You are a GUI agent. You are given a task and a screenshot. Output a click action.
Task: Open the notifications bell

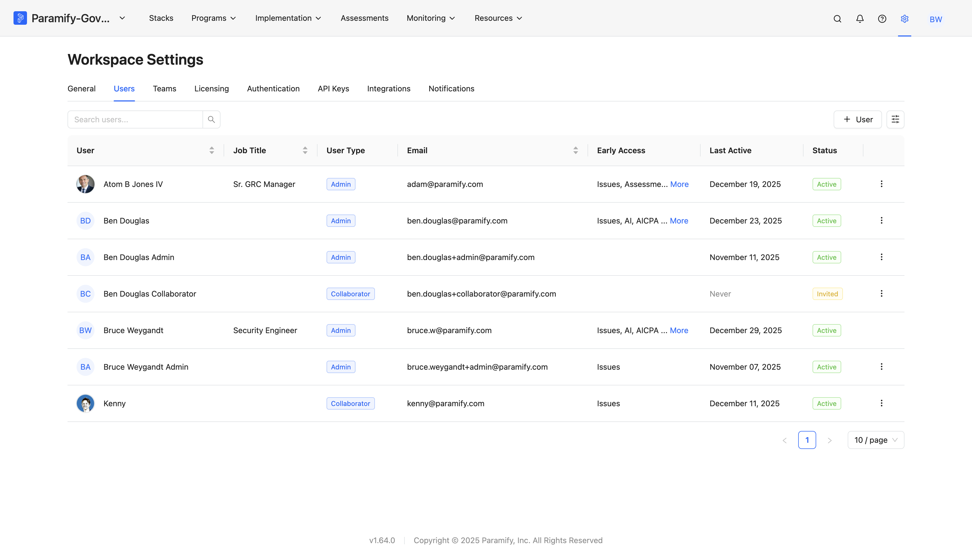point(859,19)
